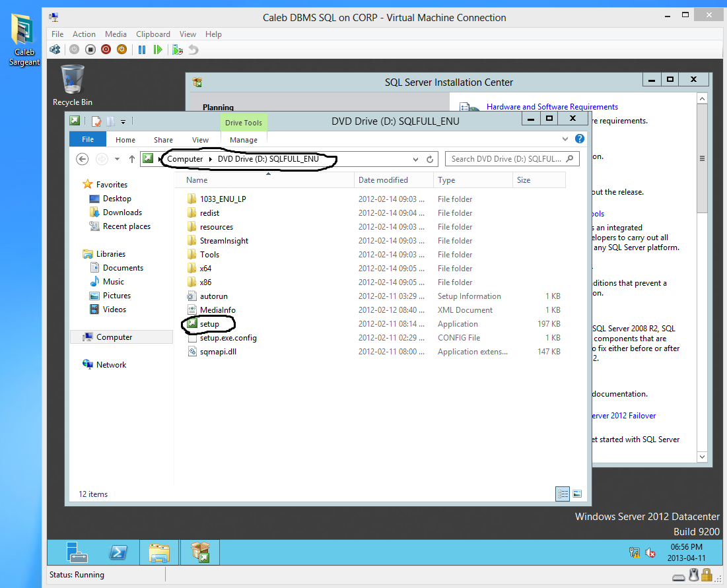Select the 1033_ENU_LP folder
This screenshot has height=588, width=727.
pos(223,199)
